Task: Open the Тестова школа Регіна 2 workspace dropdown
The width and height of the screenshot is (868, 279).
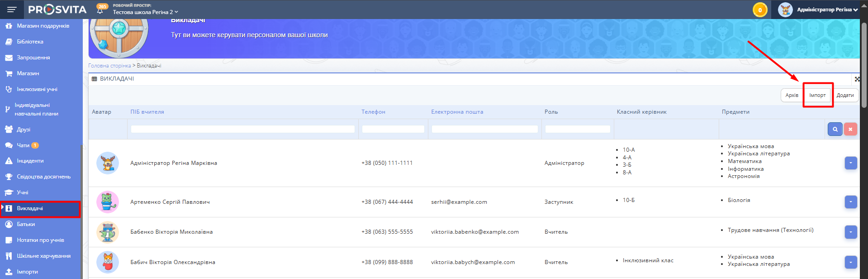Action: (x=145, y=12)
